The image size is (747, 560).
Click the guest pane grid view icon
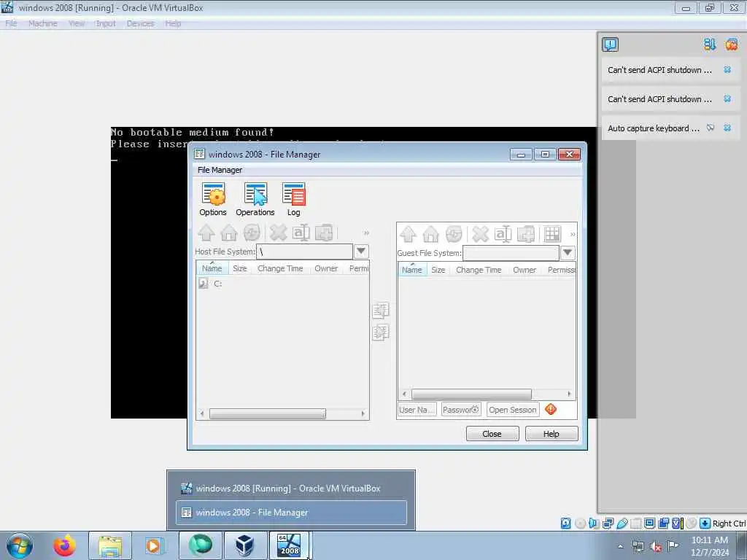point(553,234)
